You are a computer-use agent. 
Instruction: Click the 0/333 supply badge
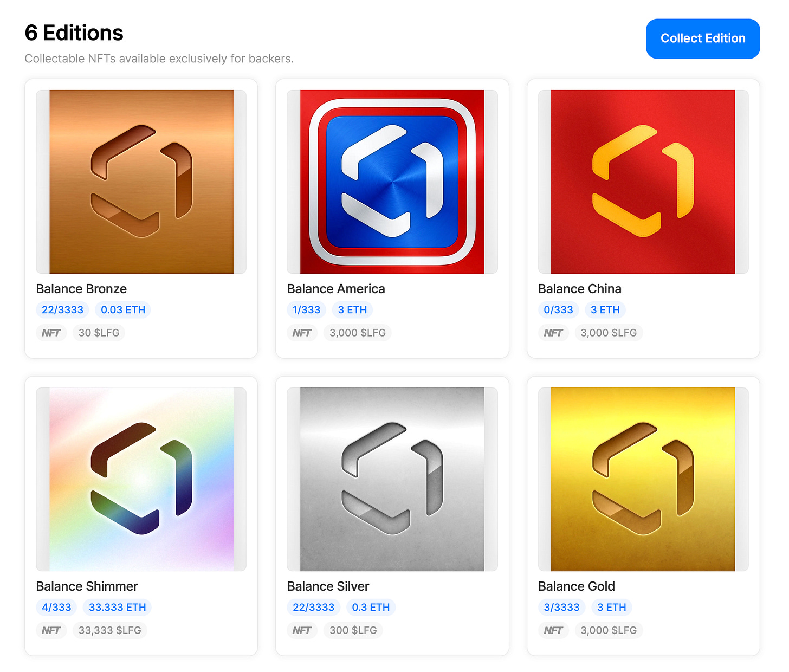pos(559,310)
